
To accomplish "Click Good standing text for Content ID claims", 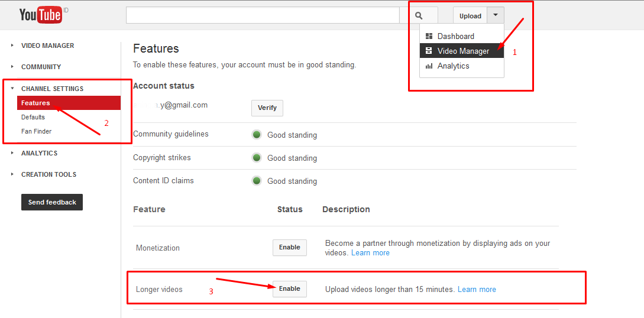I will pos(292,181).
